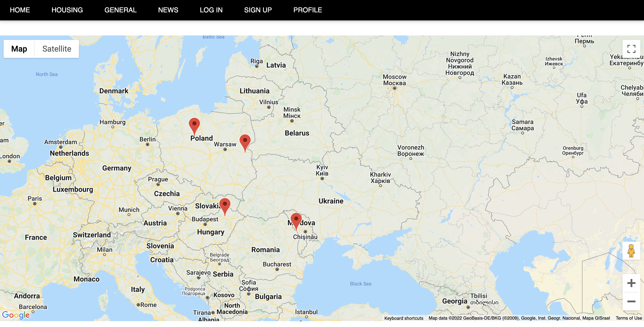Go to the HOUSING page
Image resolution: width=644 pixels, height=327 pixels.
click(x=67, y=10)
